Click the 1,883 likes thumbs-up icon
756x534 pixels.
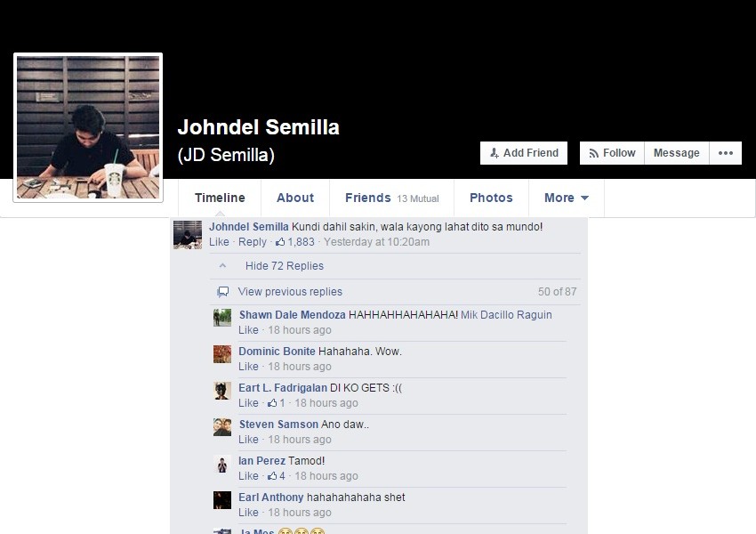point(280,242)
